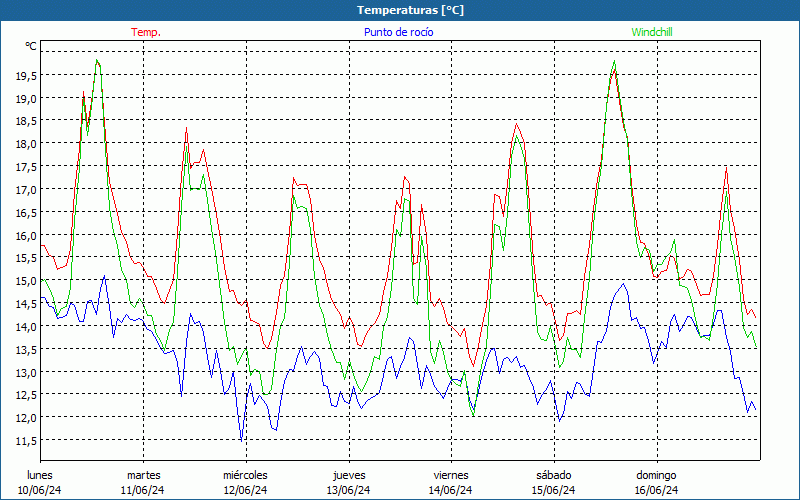Click the 18,5 y-axis value

pyautogui.click(x=25, y=121)
